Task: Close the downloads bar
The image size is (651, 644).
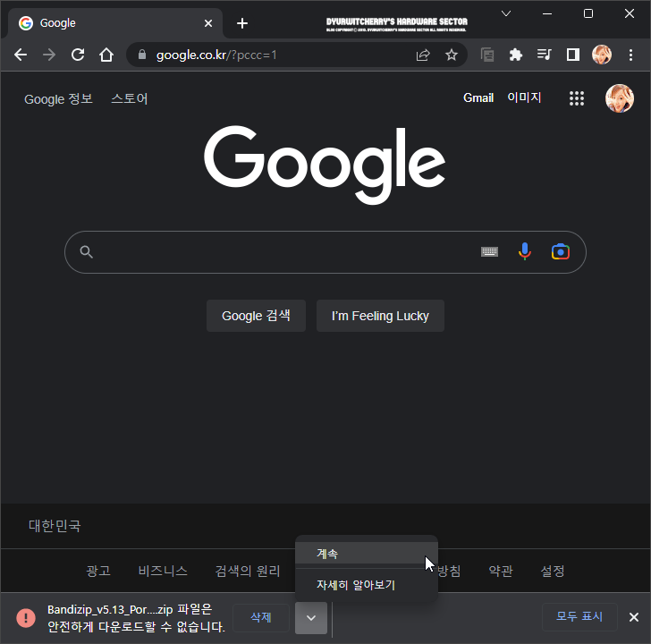Action: pyautogui.click(x=633, y=617)
